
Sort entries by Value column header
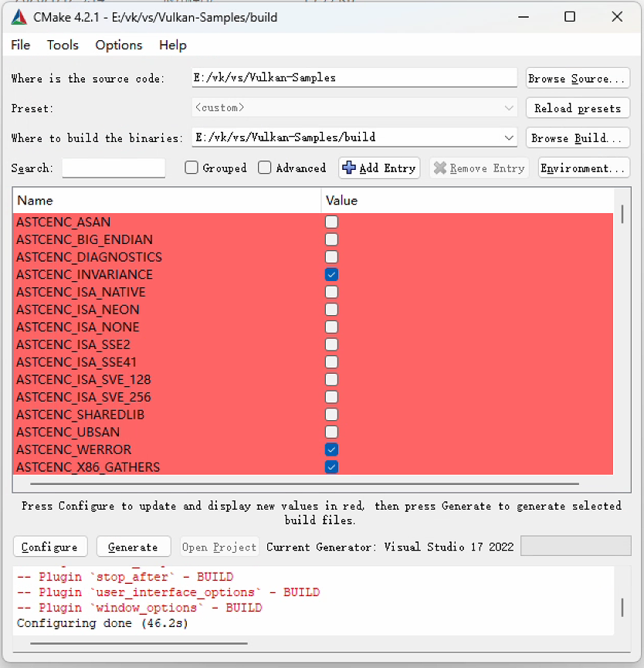point(467,200)
